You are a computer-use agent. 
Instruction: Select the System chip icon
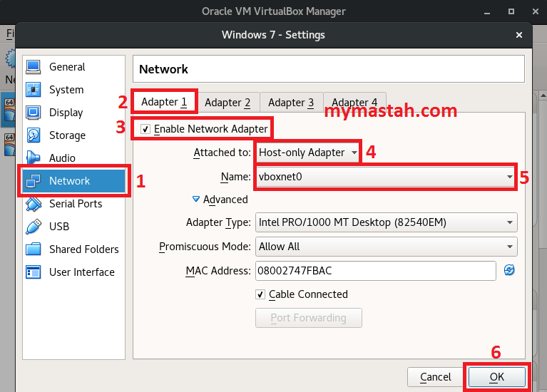coord(33,90)
